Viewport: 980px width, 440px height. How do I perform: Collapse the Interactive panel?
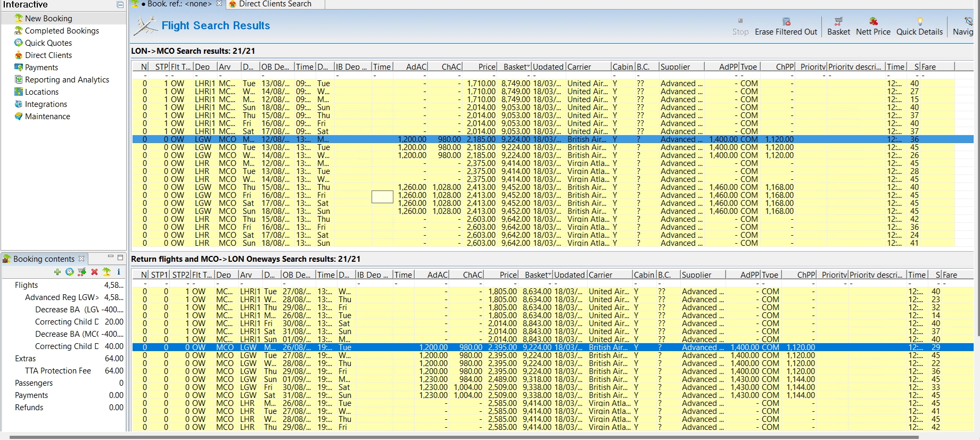(120, 5)
